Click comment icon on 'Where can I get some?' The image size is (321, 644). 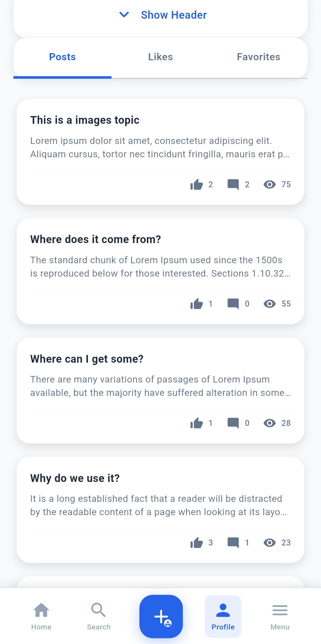pyautogui.click(x=233, y=423)
